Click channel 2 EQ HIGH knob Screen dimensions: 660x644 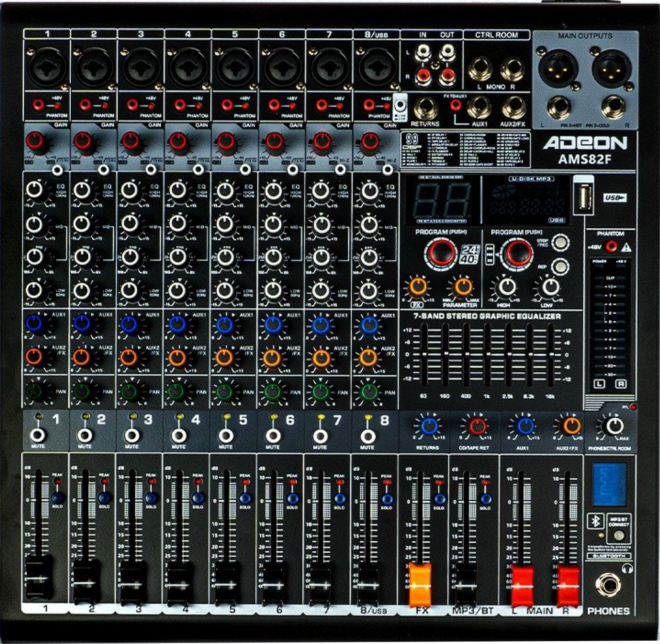point(82,190)
